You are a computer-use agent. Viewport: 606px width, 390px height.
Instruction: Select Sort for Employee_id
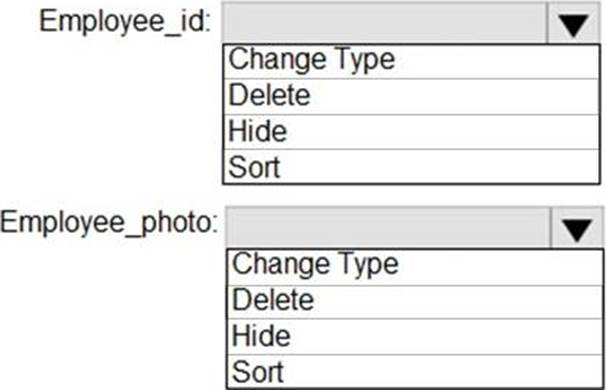pos(412,167)
